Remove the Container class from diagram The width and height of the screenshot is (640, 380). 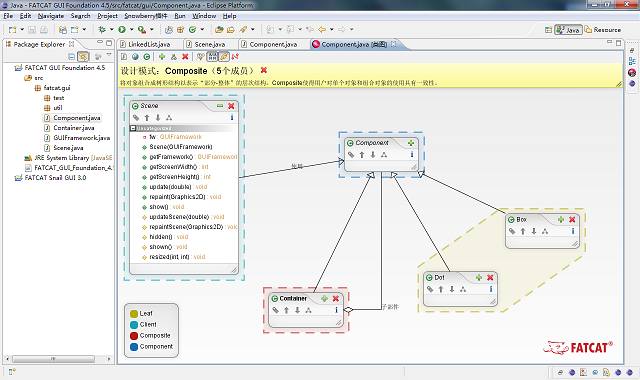(x=336, y=299)
